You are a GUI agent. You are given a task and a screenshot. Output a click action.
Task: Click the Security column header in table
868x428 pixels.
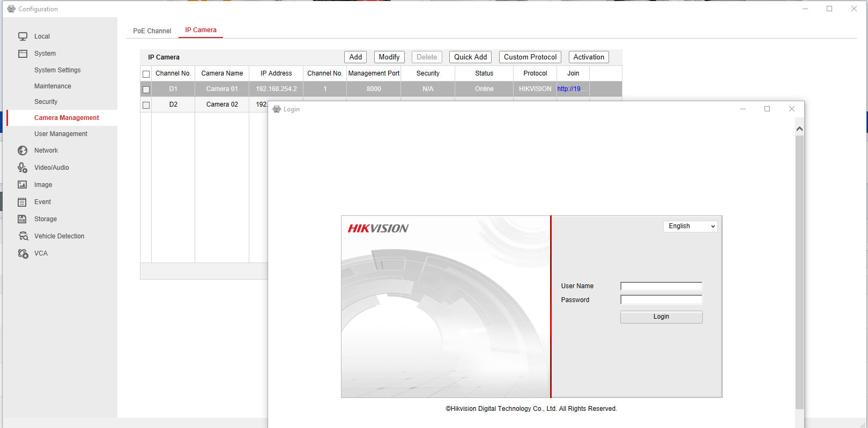428,73
